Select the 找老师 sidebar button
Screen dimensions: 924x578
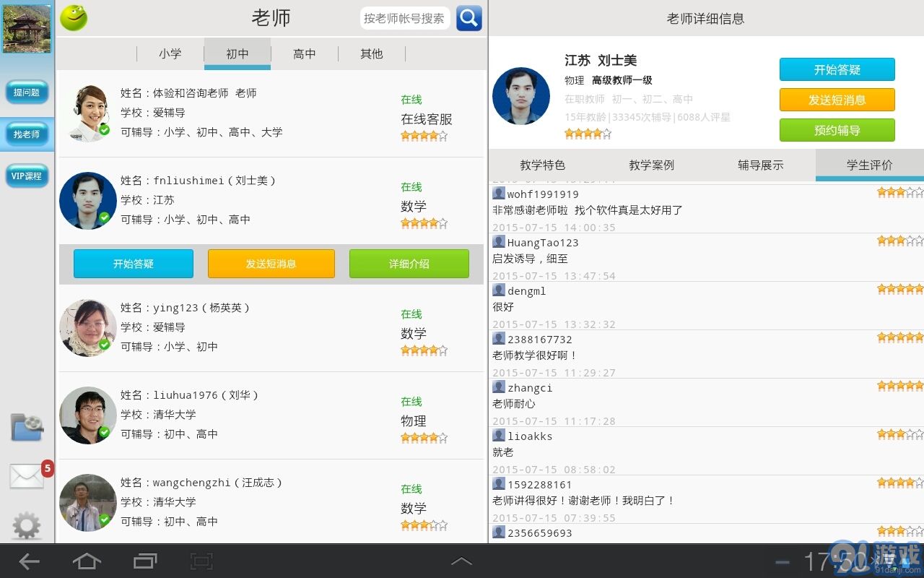(27, 134)
